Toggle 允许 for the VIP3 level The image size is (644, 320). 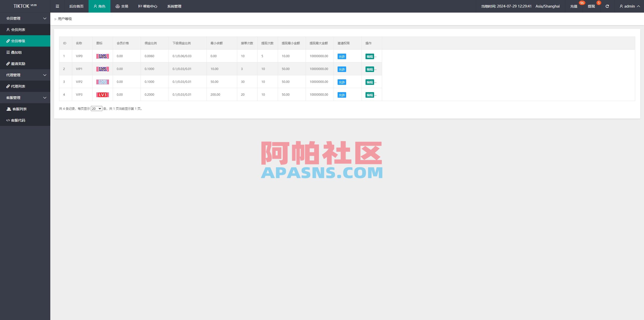341,95
